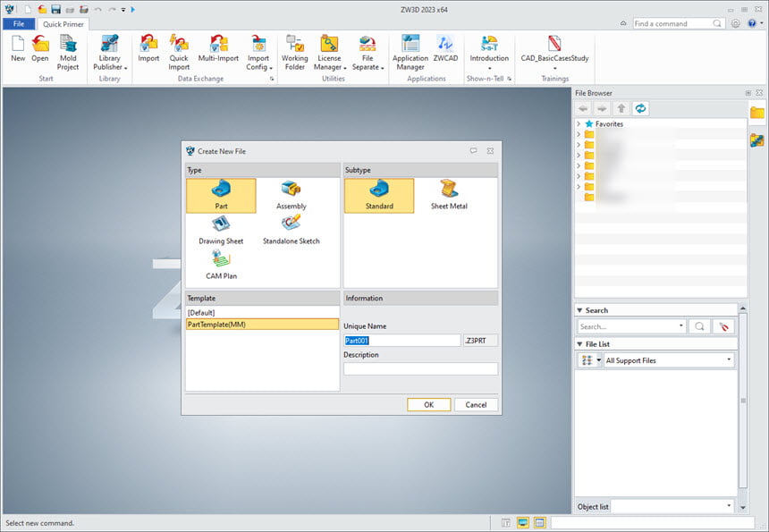
Task: Select the [Default] template
Action: (x=262, y=312)
